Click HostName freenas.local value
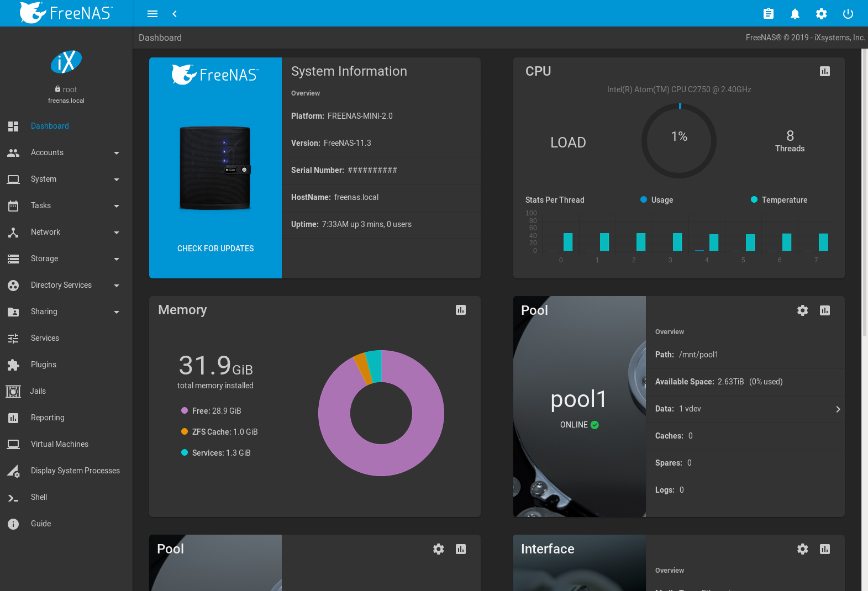The height and width of the screenshot is (591, 868). [x=356, y=197]
